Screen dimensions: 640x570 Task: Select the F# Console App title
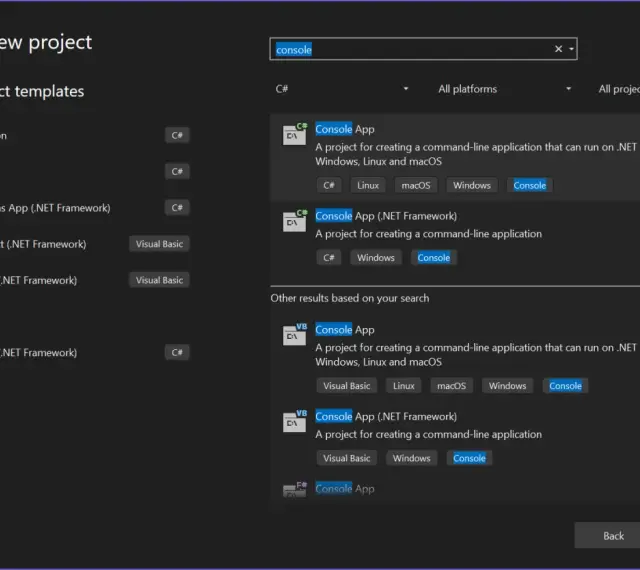(x=344, y=488)
